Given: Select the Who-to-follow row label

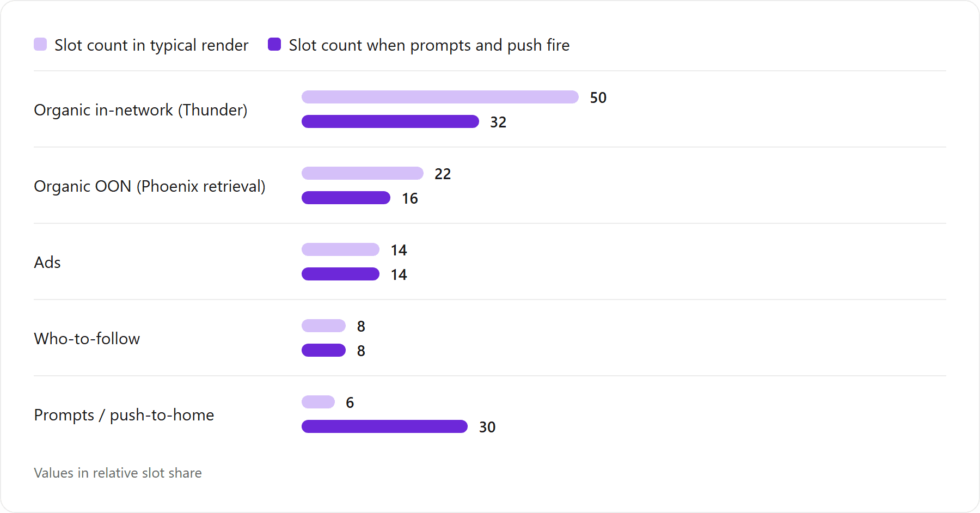Looking at the screenshot, I should (87, 339).
